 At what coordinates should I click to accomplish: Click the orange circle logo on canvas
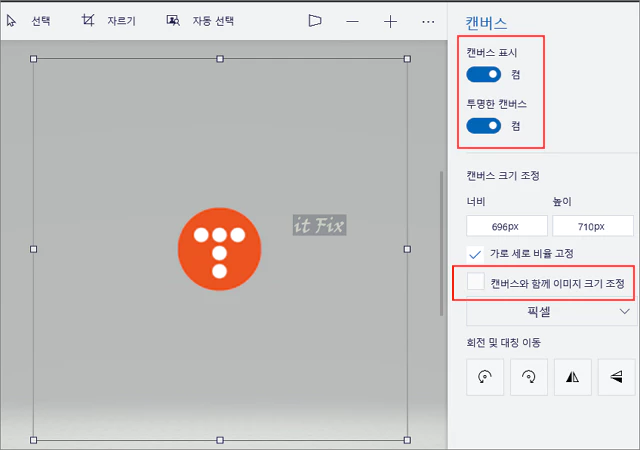[220, 249]
